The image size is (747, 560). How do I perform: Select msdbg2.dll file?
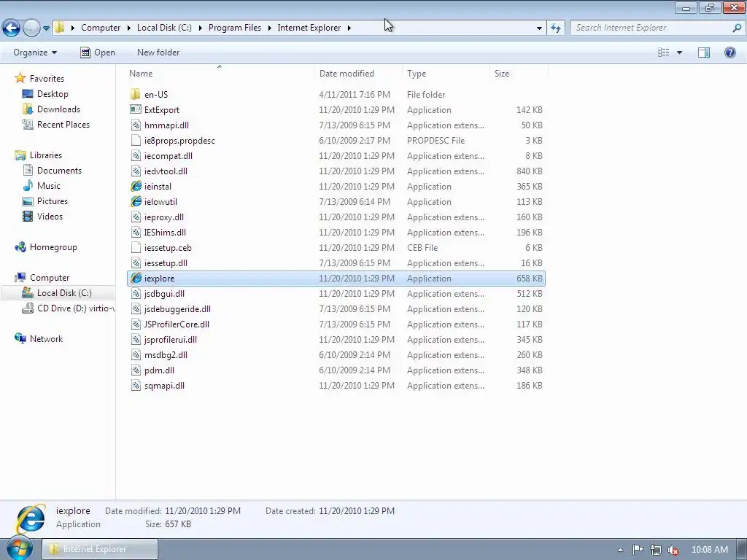[x=166, y=355]
